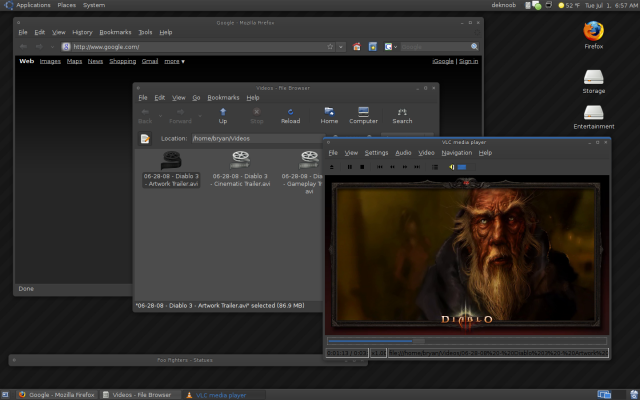Expand Firefox recent pages dropdown arrow
Viewport: 640px width, 400px height.
[x=52, y=47]
